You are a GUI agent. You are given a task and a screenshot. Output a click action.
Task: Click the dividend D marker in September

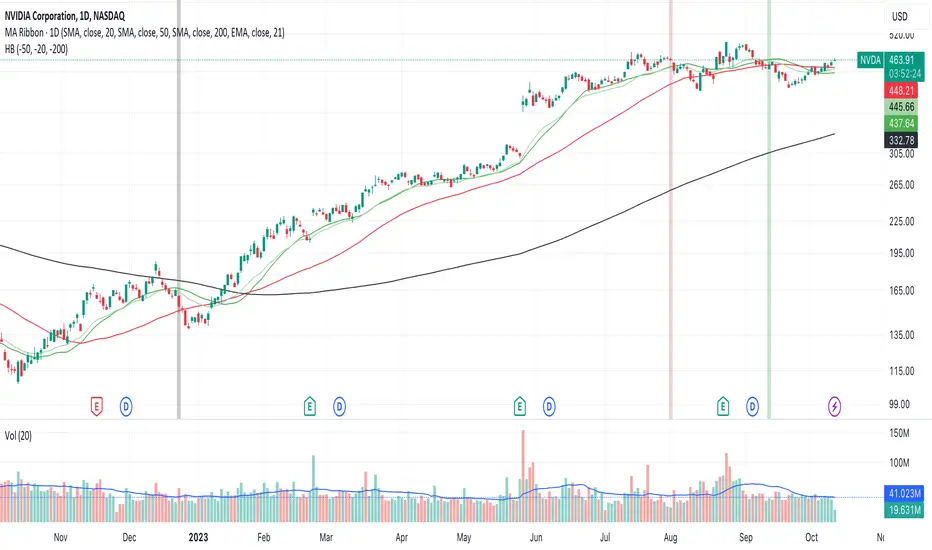[752, 407]
